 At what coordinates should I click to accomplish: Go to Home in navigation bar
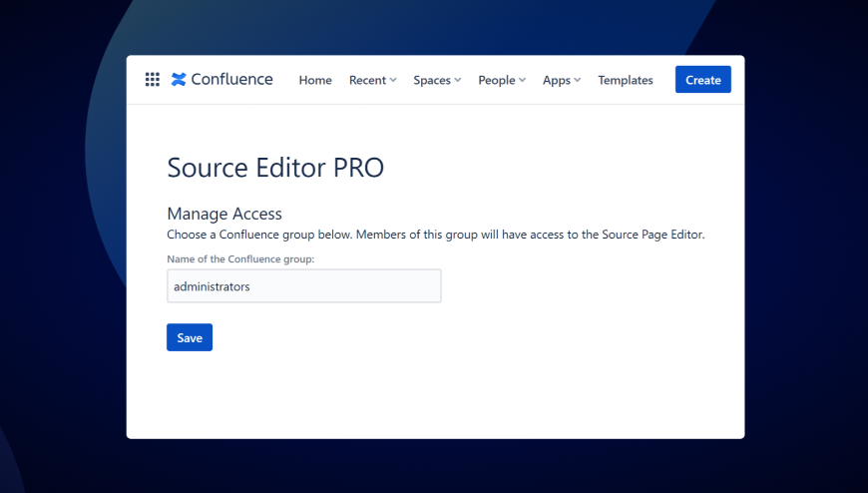315,80
